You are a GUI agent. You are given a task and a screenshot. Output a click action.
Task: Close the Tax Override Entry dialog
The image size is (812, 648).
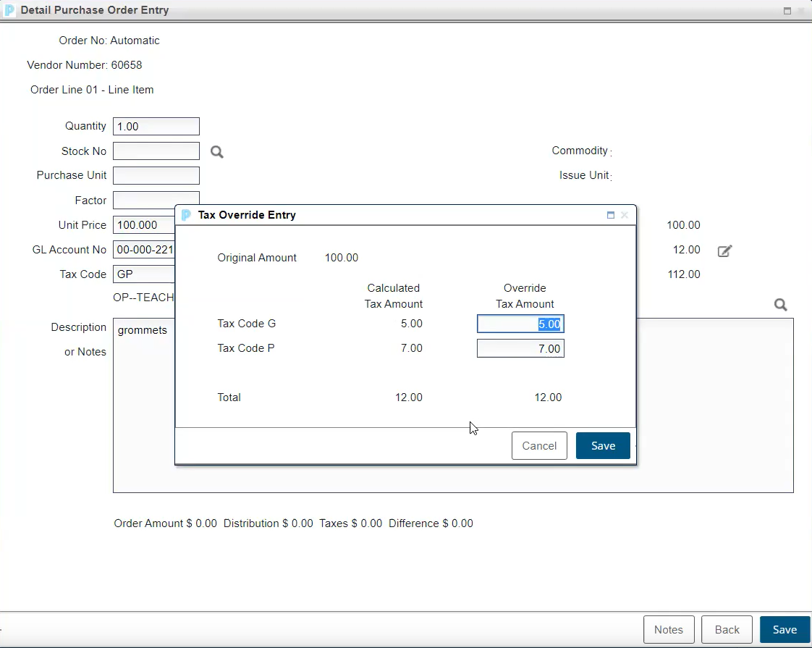625,215
